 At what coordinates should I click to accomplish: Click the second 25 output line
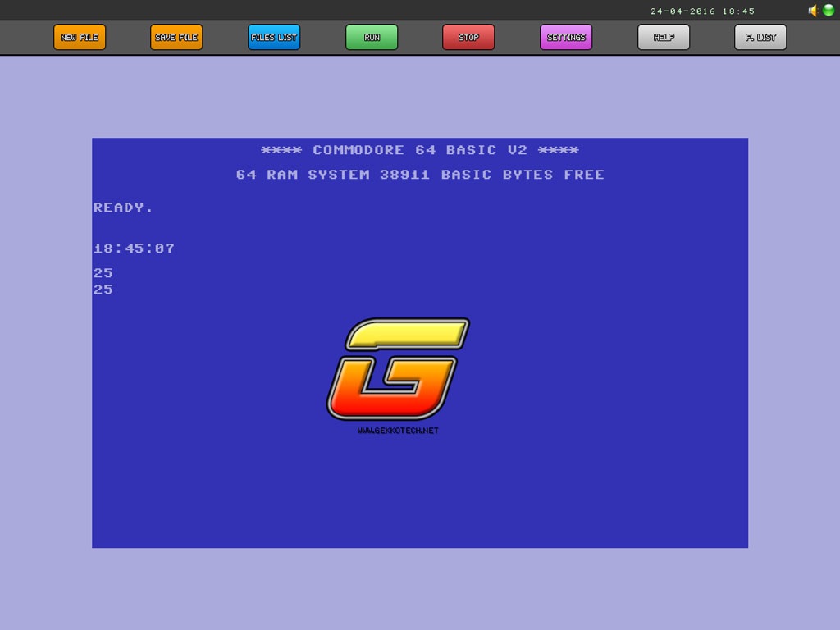[103, 290]
